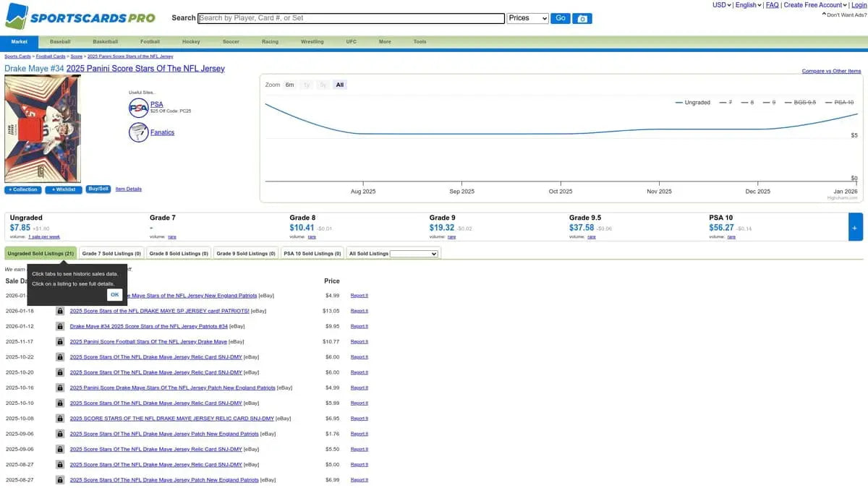Select the Market nav tab
The width and height of the screenshot is (868, 488).
point(20,42)
